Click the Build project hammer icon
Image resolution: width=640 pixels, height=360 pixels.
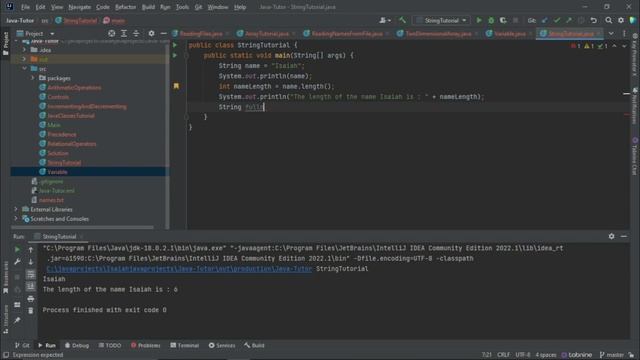[x=402, y=20]
